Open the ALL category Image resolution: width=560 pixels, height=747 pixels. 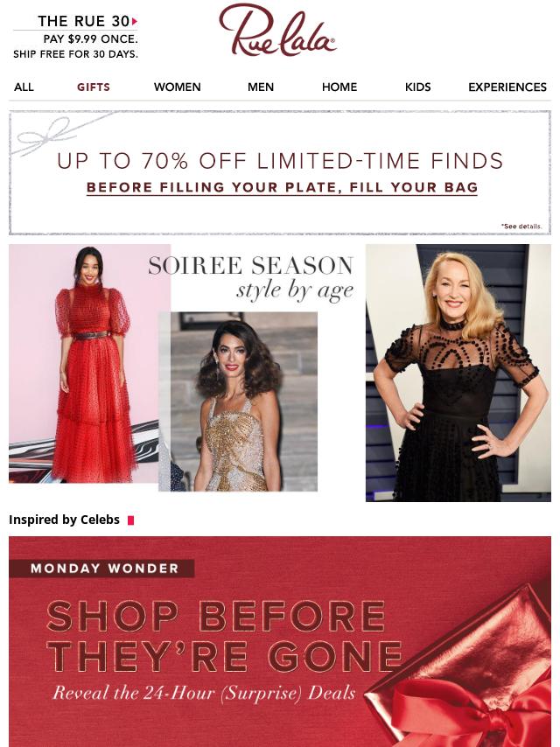[x=24, y=87]
